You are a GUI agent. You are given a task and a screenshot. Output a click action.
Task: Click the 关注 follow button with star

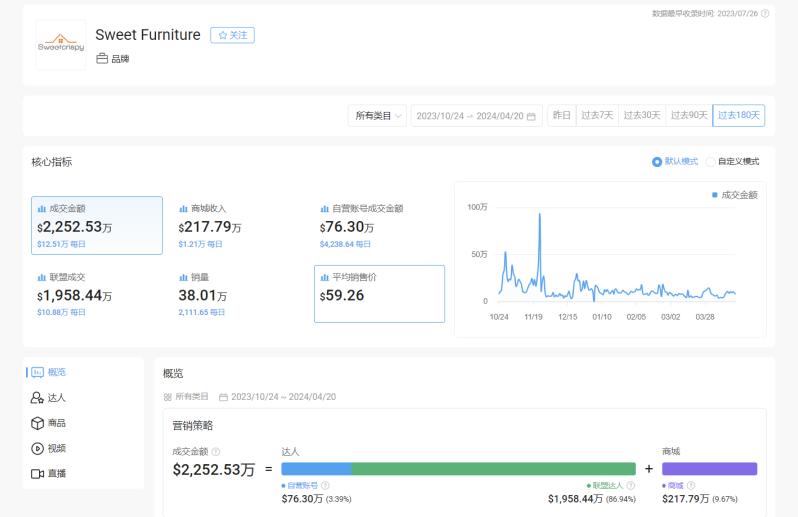[x=232, y=35]
